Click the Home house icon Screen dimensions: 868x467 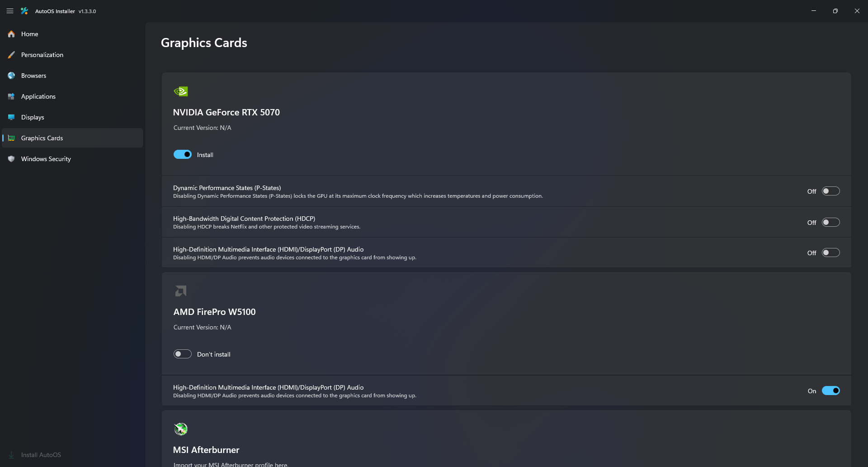pos(11,34)
